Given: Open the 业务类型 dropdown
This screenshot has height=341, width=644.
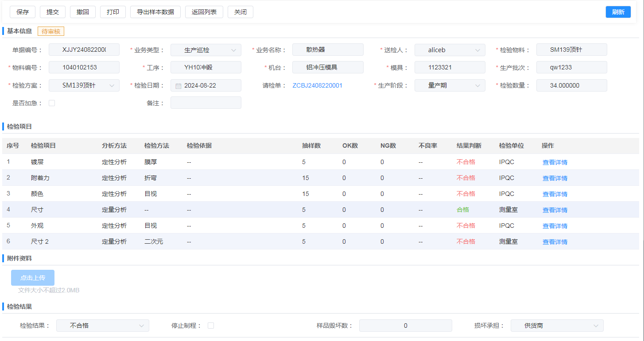Looking at the screenshot, I should coord(206,50).
